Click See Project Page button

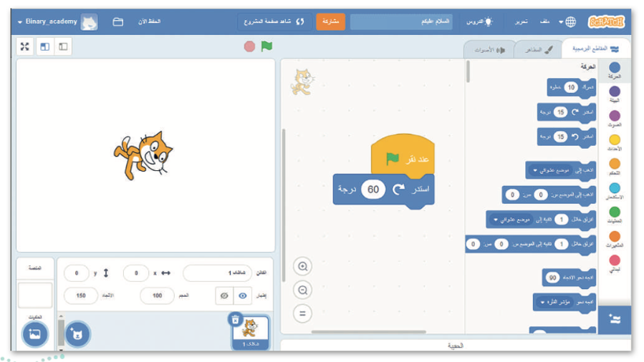pos(274,21)
